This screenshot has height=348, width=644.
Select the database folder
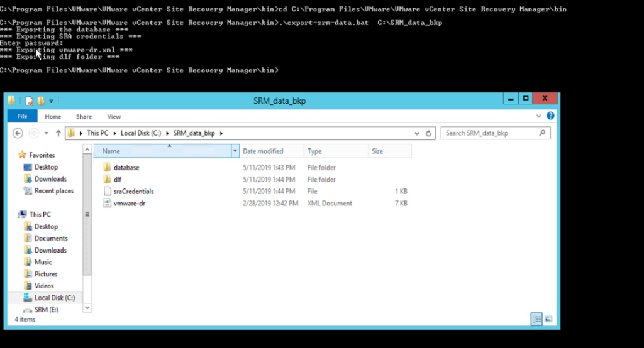point(126,168)
